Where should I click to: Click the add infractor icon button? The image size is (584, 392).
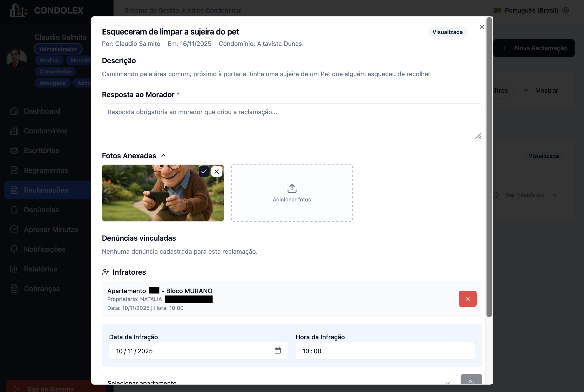point(471,380)
